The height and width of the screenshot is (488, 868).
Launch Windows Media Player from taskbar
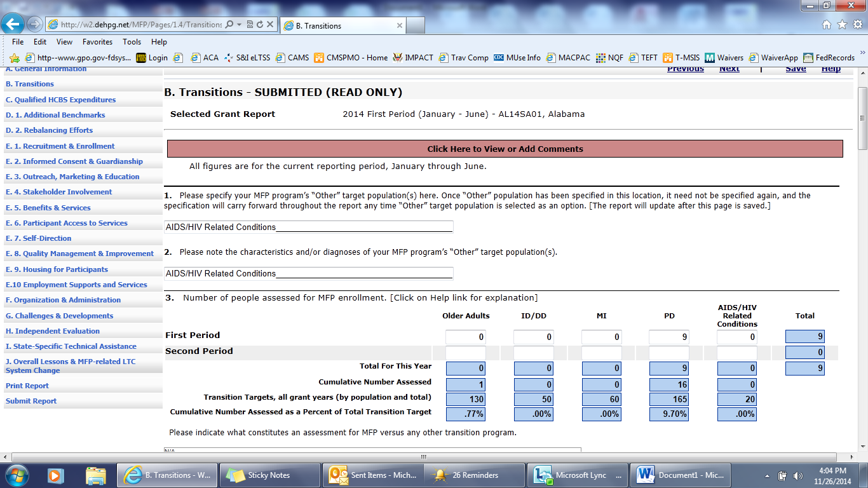coord(56,475)
